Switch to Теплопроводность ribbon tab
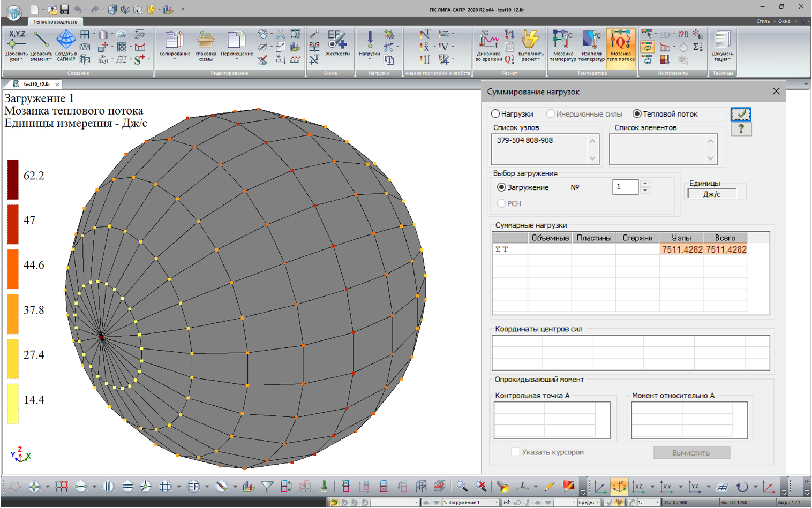The image size is (812, 508). 55,21
